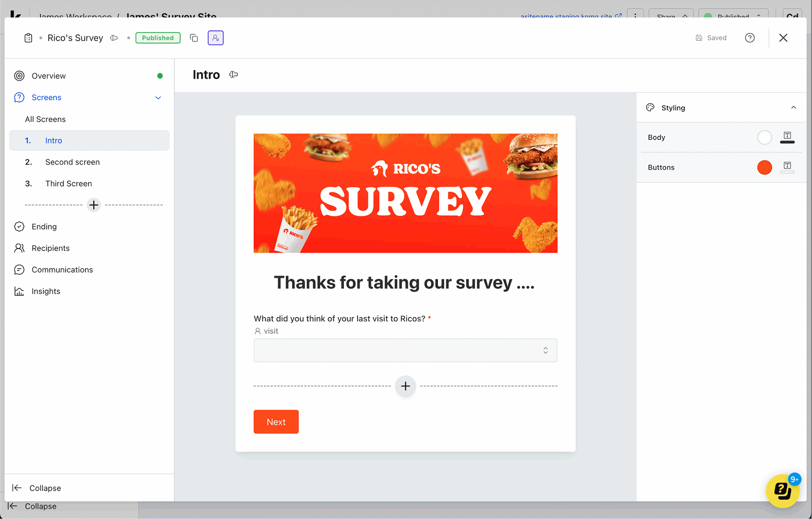Open the Published dropdown in background window
Viewport: 812px width, 519px height.
(x=733, y=15)
